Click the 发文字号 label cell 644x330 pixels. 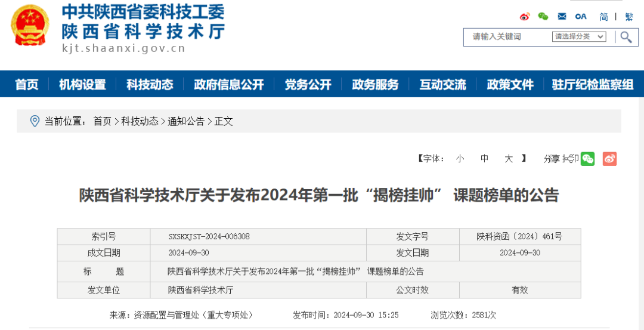[413, 237]
